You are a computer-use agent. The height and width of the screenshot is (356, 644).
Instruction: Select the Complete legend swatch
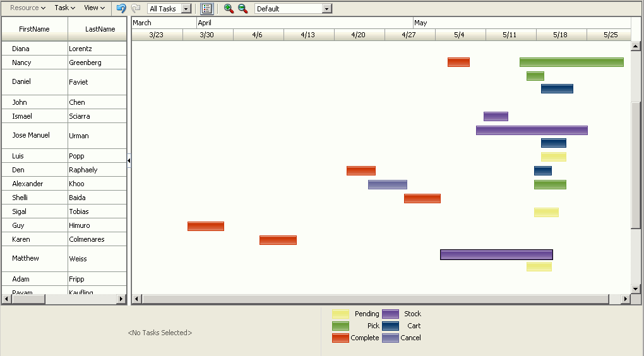340,338
